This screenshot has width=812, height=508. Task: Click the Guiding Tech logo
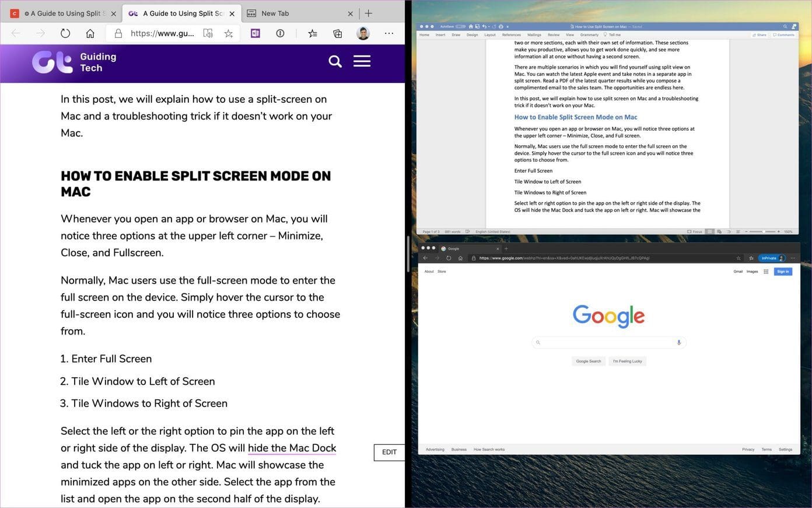pos(75,62)
